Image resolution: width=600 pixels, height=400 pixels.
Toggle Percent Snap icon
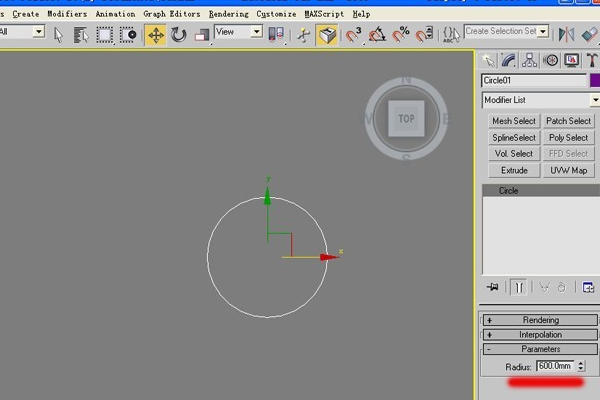coord(401,35)
